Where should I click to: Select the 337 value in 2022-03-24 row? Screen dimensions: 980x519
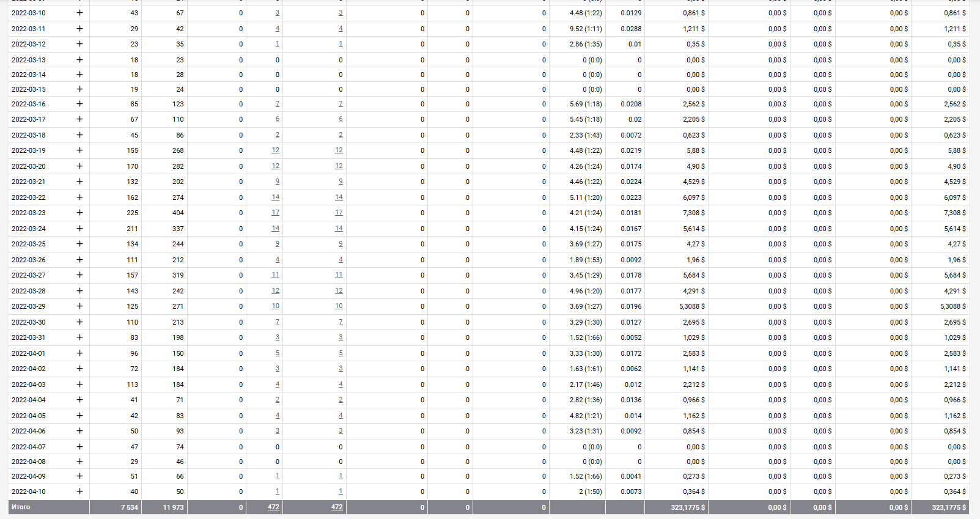[178, 229]
